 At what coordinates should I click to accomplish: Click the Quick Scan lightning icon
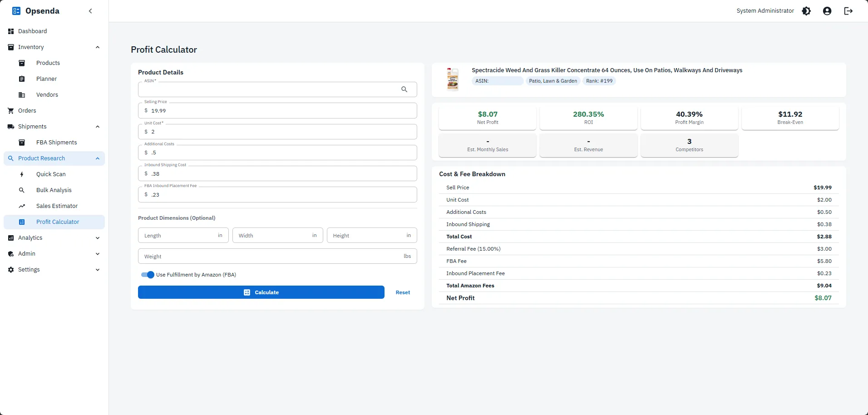tap(22, 174)
